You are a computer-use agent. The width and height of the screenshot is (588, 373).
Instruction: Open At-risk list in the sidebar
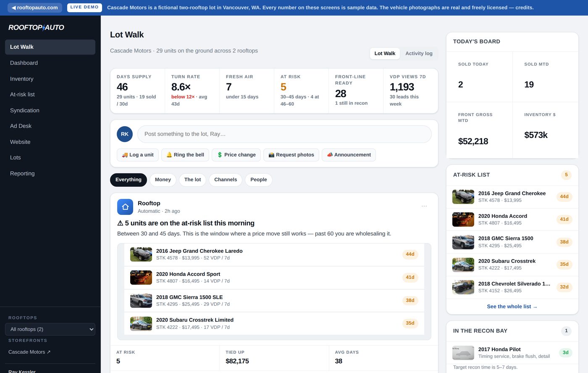point(50,94)
